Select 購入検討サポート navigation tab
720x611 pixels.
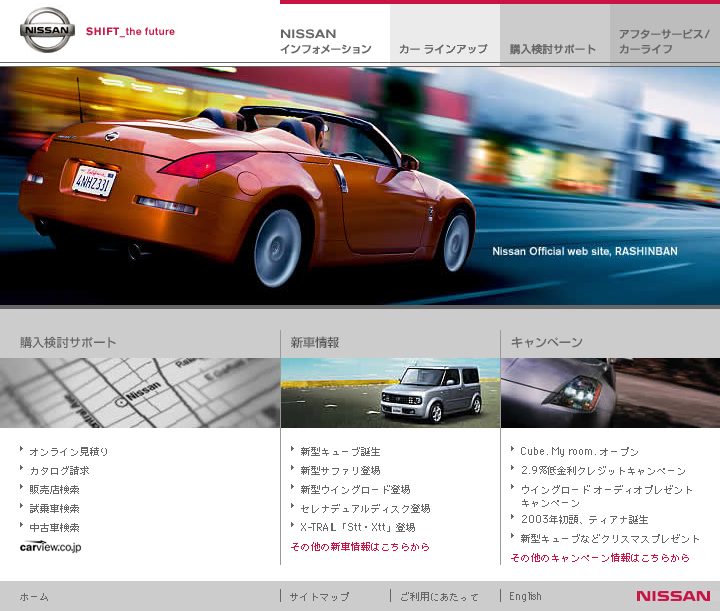pos(555,33)
